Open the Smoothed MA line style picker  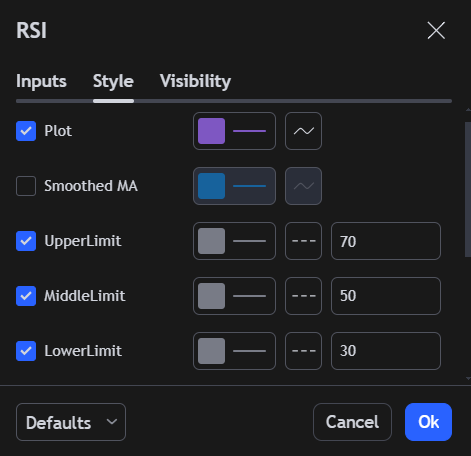pos(303,186)
